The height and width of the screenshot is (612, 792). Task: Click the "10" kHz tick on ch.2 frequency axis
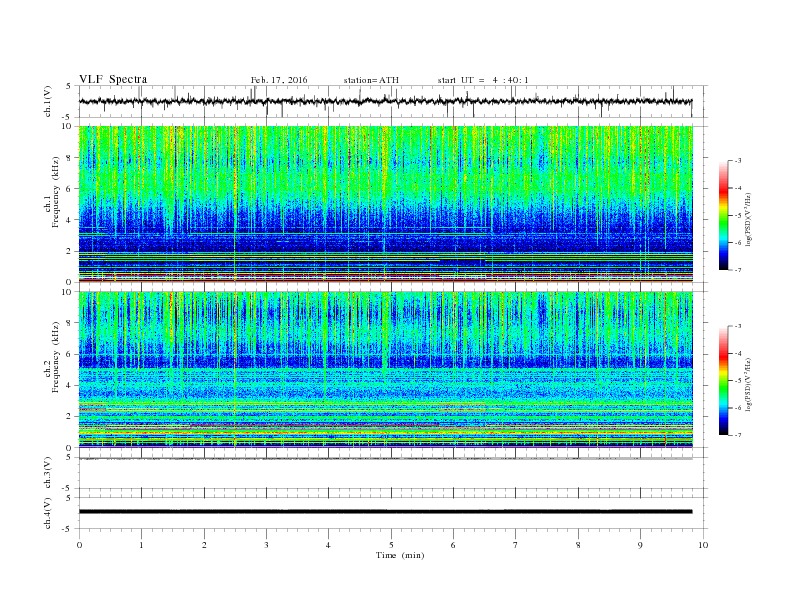(68, 292)
